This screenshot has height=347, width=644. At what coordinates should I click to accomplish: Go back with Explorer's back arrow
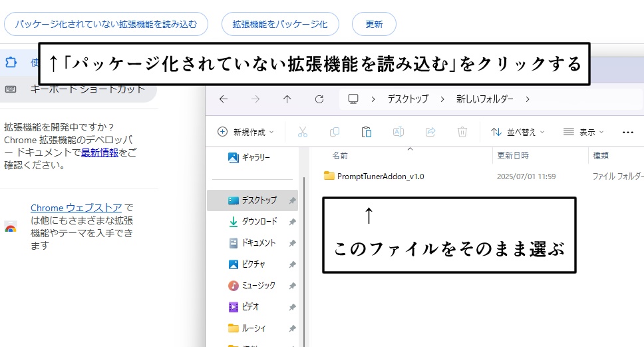224,99
